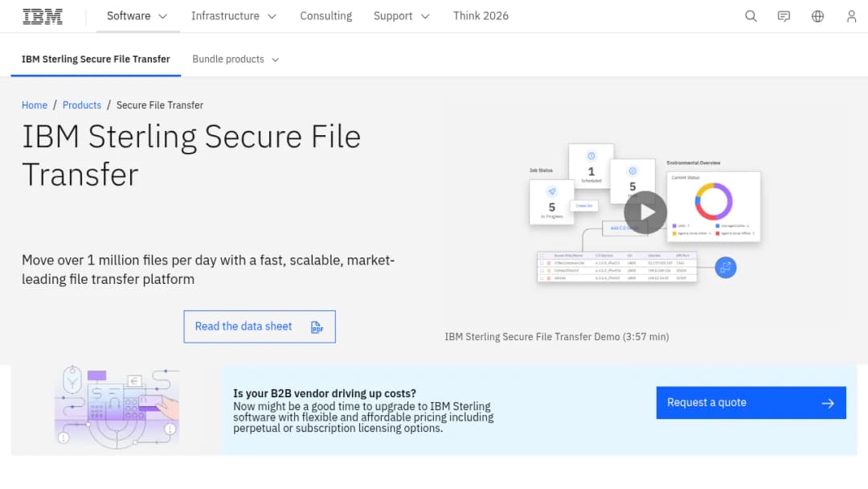Expand the Software menu

(137, 16)
